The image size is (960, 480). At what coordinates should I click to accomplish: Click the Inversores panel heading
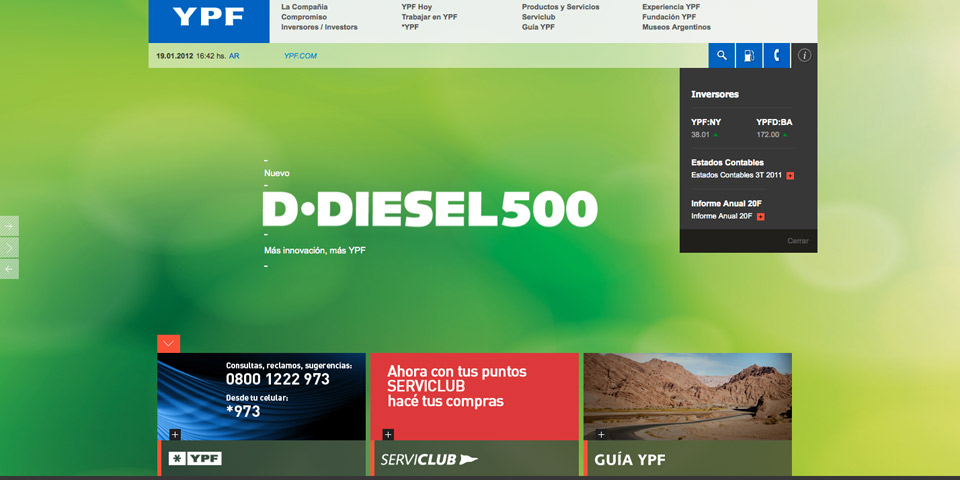click(x=714, y=94)
